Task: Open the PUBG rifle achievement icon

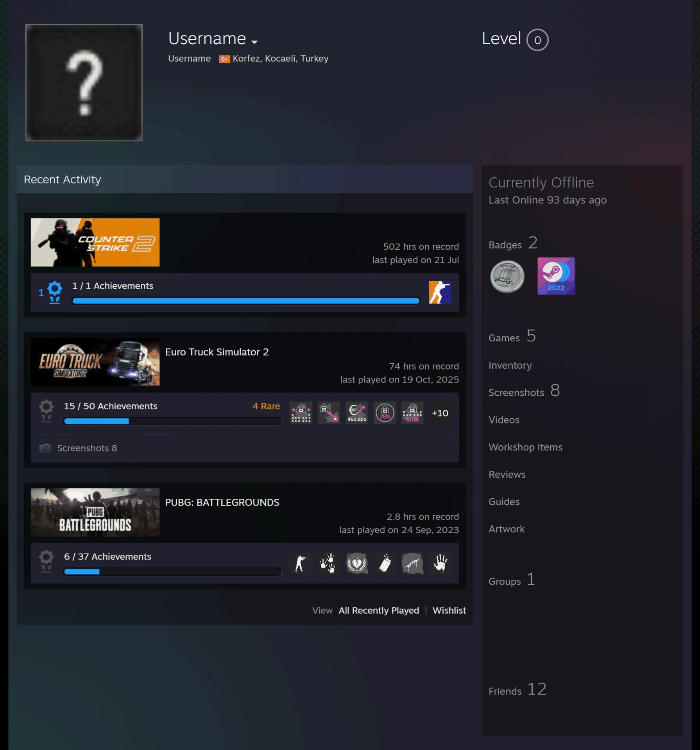Action: click(x=412, y=563)
